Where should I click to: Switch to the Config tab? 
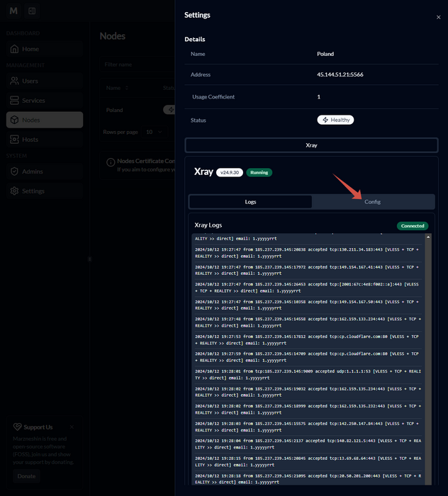[x=373, y=202]
